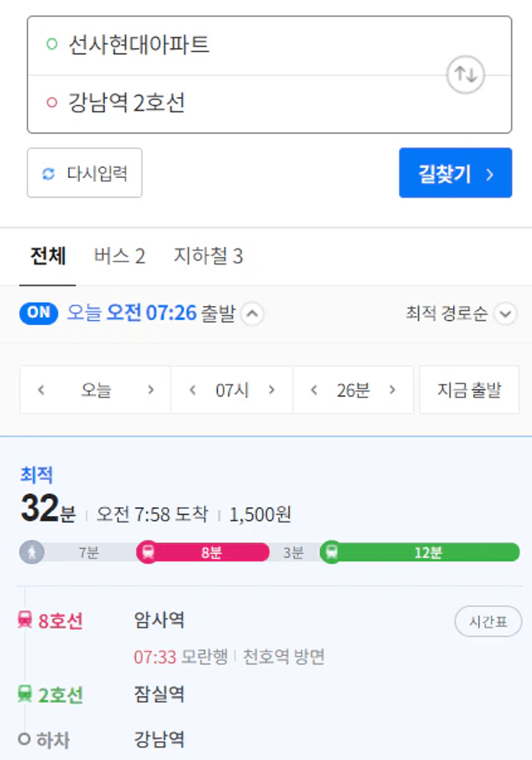532x760 pixels.
Task: Open the 시간표 timetable button
Action: tap(488, 621)
